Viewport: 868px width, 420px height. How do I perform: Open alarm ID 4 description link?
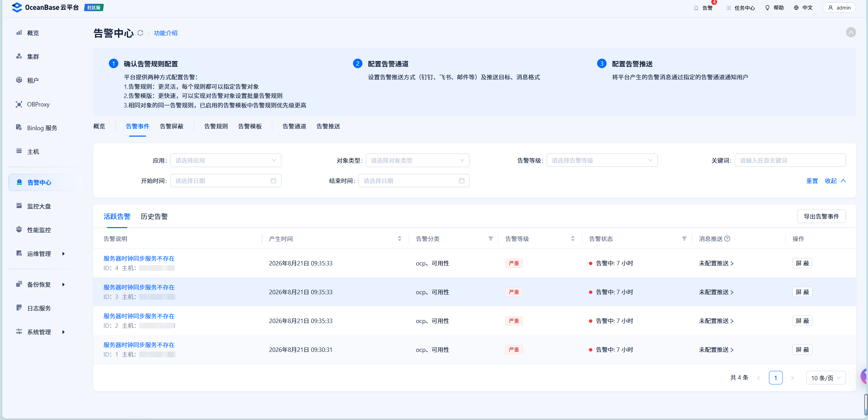[x=139, y=259]
